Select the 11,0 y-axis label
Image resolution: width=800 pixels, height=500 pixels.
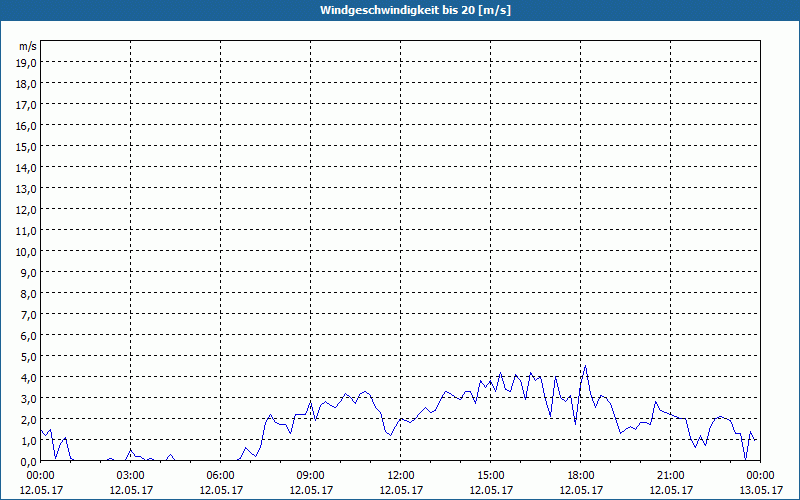[28, 231]
